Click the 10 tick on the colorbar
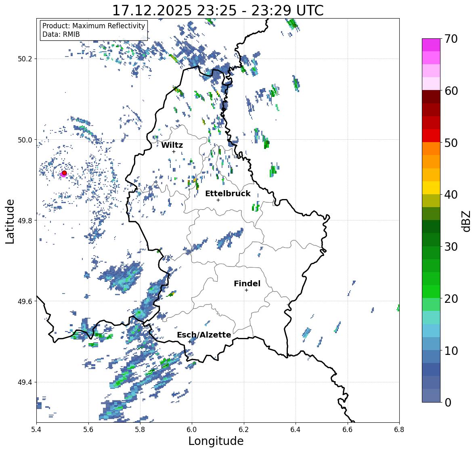 [451, 350]
